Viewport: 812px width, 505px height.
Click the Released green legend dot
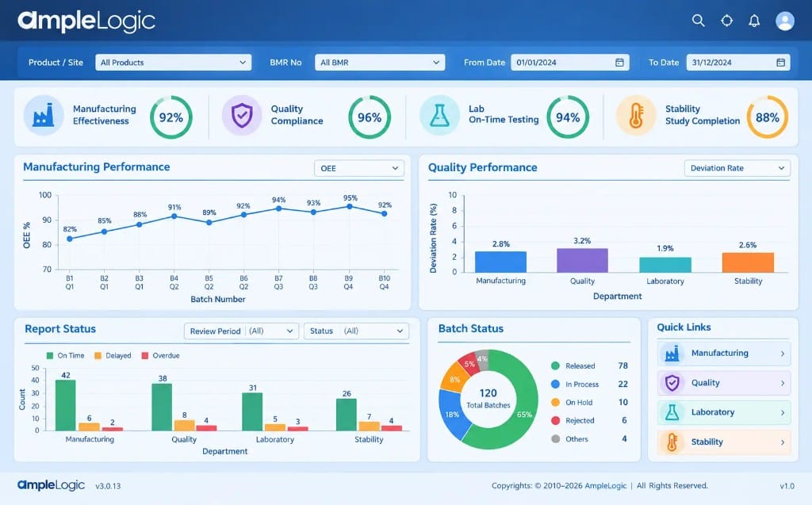pyautogui.click(x=555, y=365)
